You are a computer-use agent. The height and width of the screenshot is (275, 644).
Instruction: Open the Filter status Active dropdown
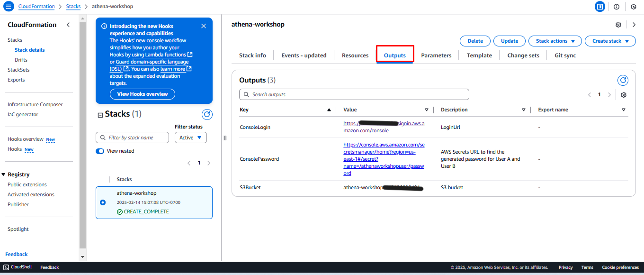click(191, 137)
